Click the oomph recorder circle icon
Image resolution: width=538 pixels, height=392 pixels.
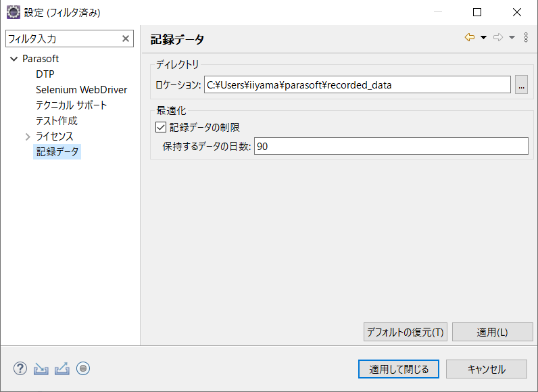pyautogui.click(x=83, y=368)
